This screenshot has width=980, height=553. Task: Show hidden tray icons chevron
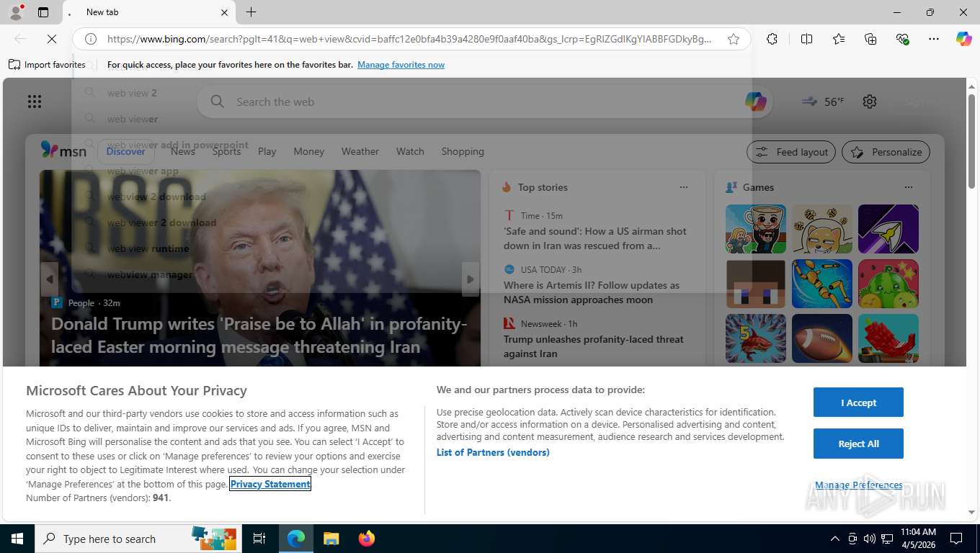[x=834, y=539]
